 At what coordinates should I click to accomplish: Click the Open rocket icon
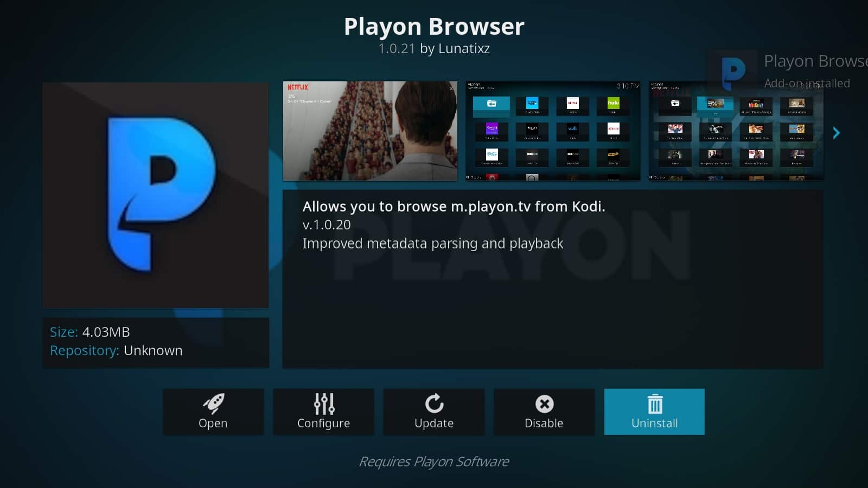coord(213,403)
